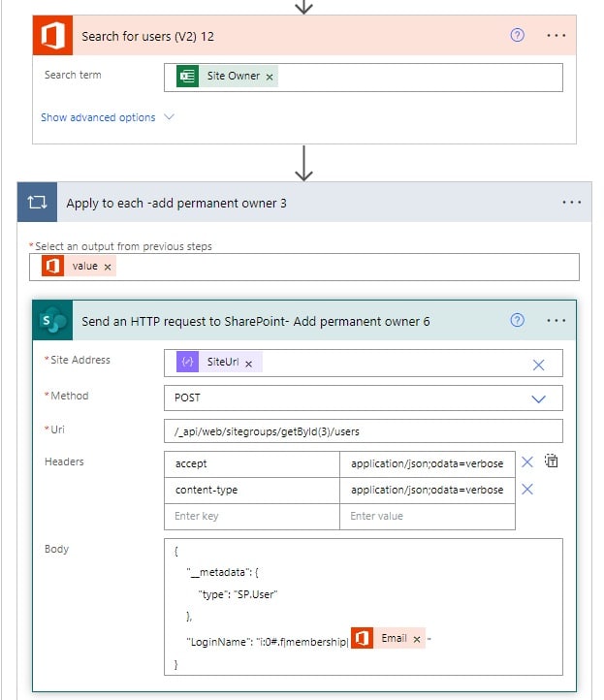Click the "__metadata" line in Body

[x=222, y=572]
